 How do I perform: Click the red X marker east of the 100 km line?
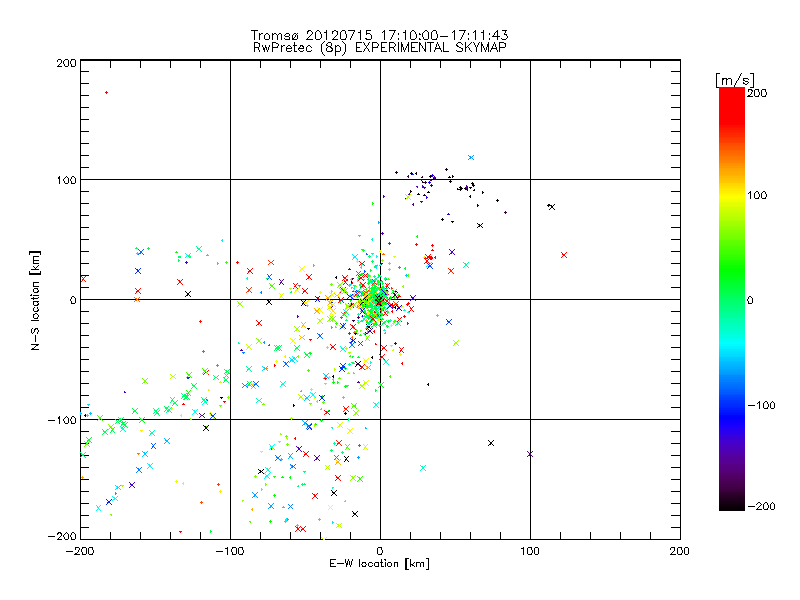click(x=564, y=255)
